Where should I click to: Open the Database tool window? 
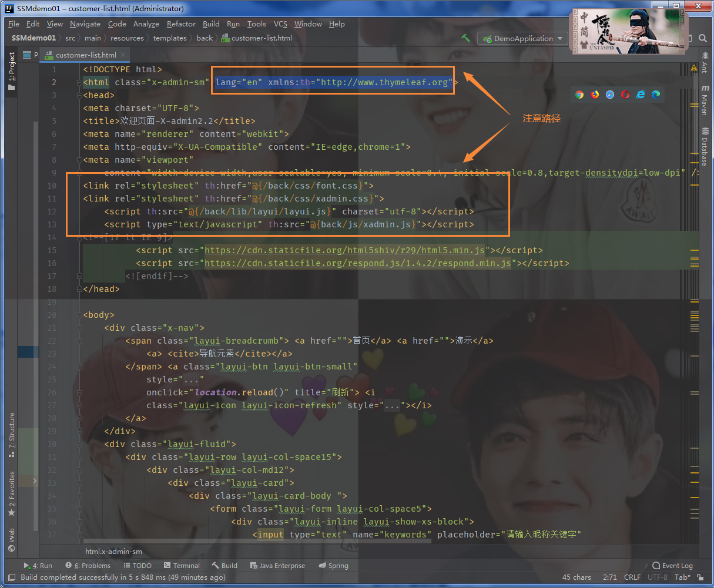coord(704,146)
